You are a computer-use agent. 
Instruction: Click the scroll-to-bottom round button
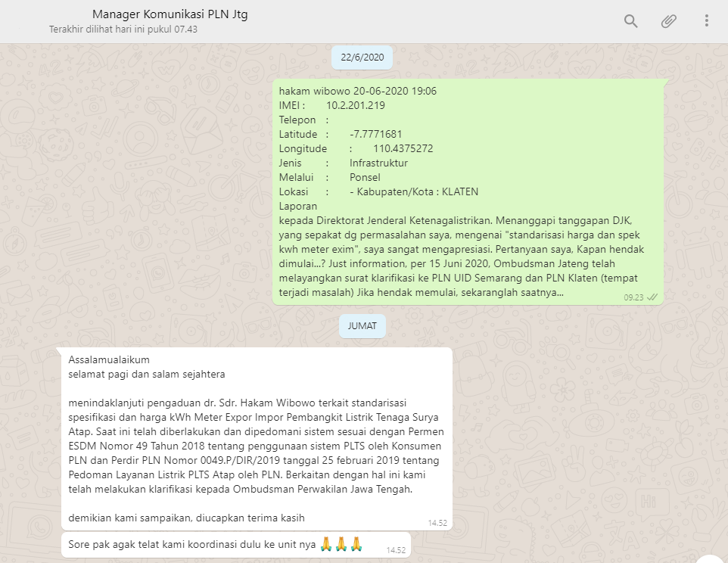(x=709, y=558)
